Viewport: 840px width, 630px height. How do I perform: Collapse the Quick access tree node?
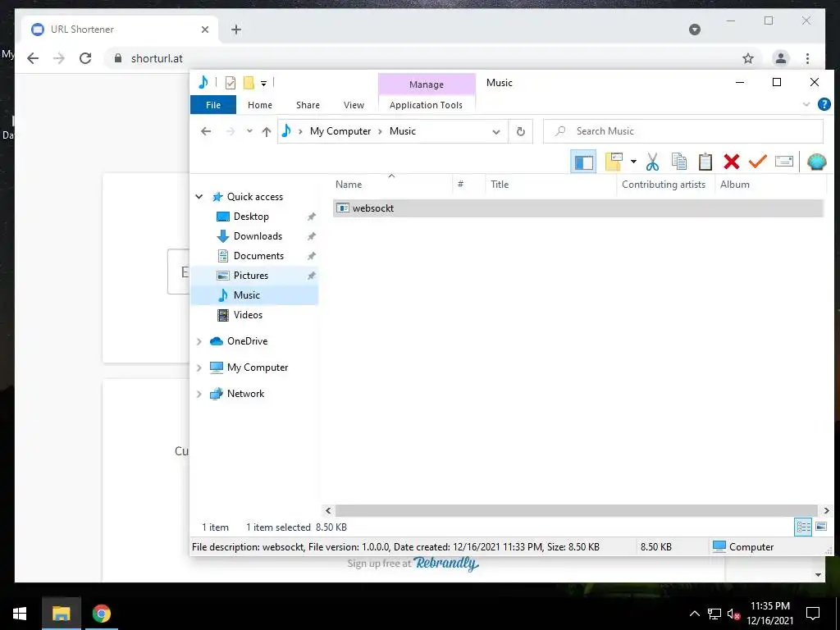point(199,197)
